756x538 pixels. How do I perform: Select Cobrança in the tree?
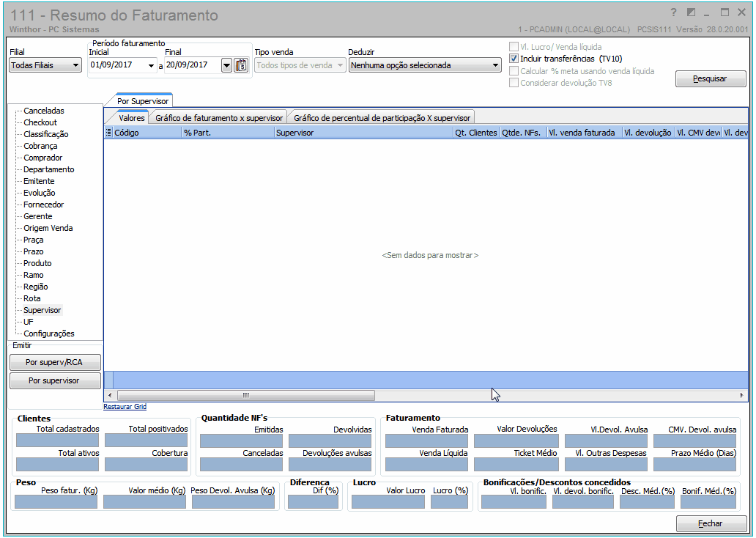(x=40, y=146)
